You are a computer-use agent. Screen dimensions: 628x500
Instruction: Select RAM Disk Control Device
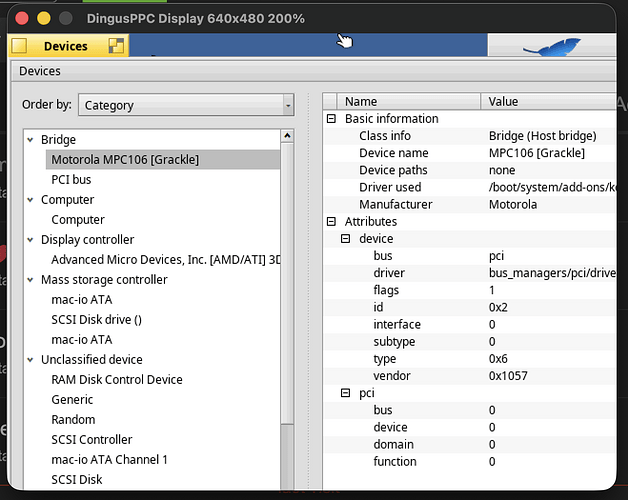click(x=117, y=379)
